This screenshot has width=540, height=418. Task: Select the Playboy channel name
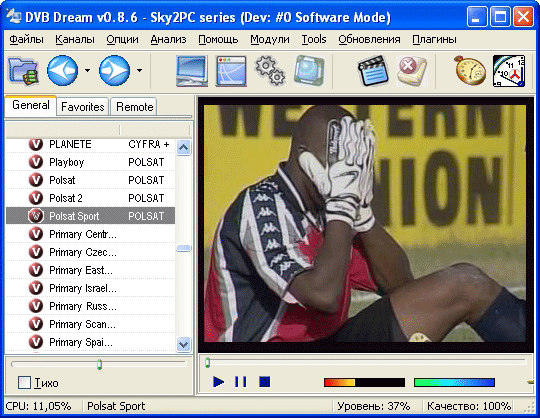coord(66,162)
